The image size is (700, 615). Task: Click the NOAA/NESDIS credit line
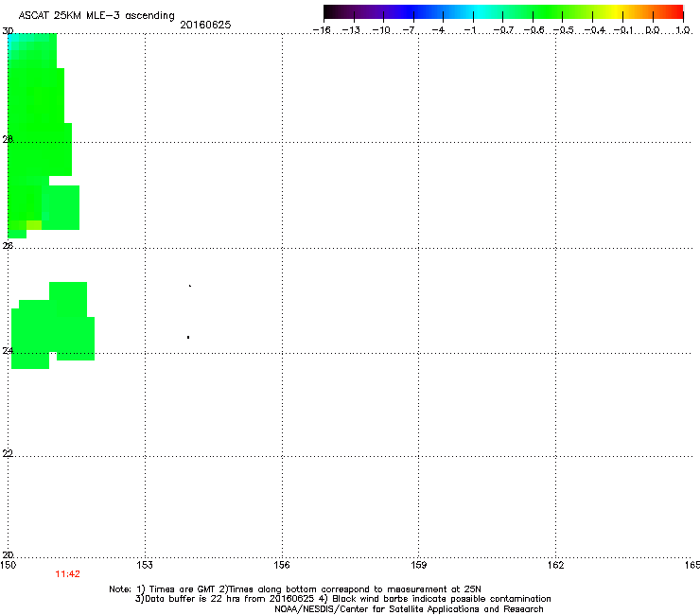pos(409,609)
